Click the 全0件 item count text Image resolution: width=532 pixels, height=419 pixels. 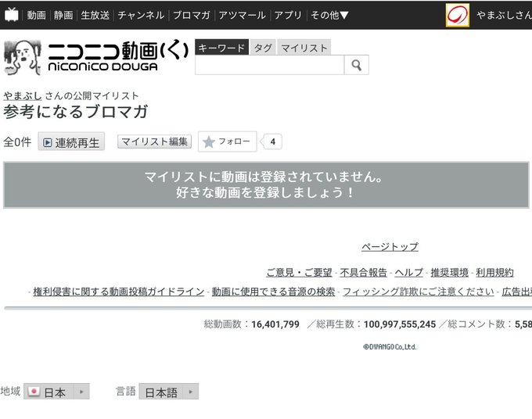(x=17, y=141)
